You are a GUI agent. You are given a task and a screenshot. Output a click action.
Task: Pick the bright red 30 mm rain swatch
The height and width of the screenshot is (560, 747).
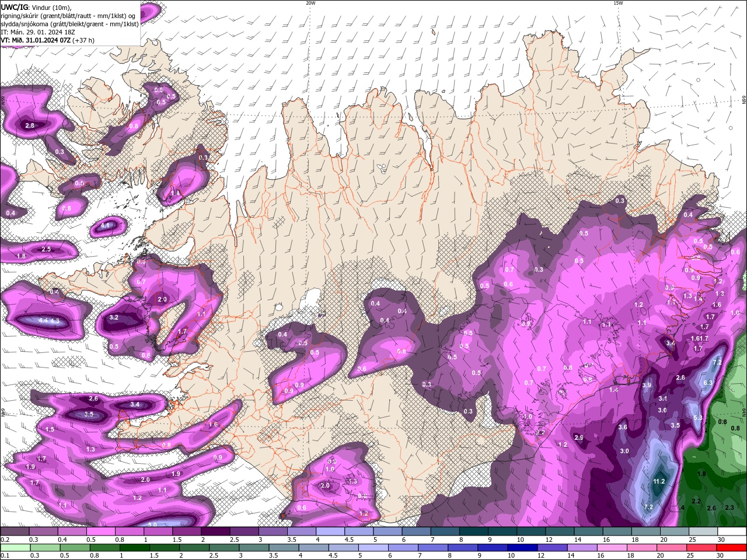(731, 547)
